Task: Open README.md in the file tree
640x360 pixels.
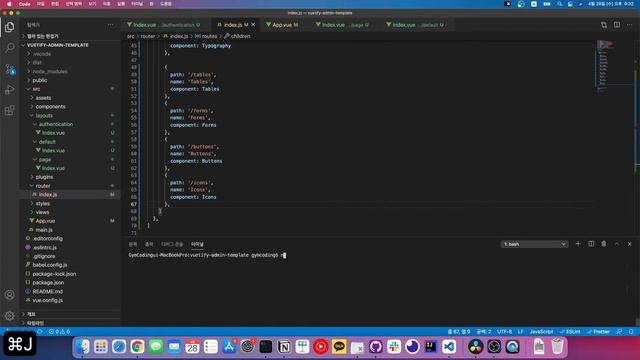Action: coord(47,291)
